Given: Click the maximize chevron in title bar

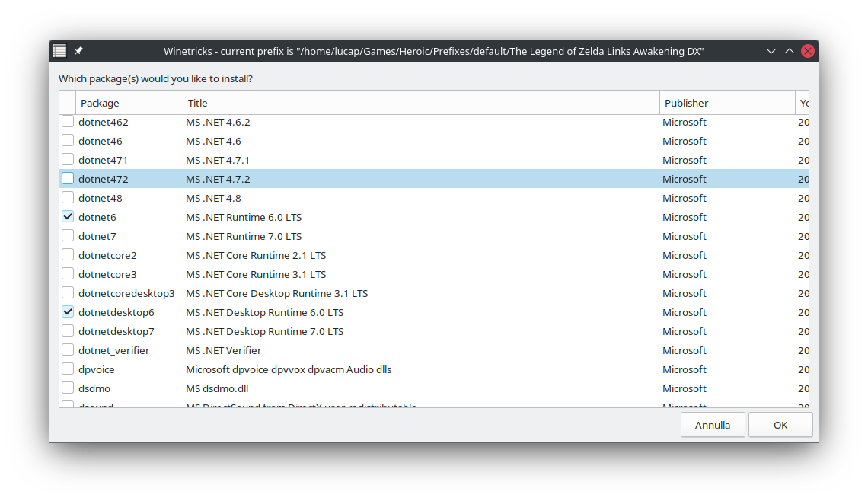Looking at the screenshot, I should click(x=790, y=51).
